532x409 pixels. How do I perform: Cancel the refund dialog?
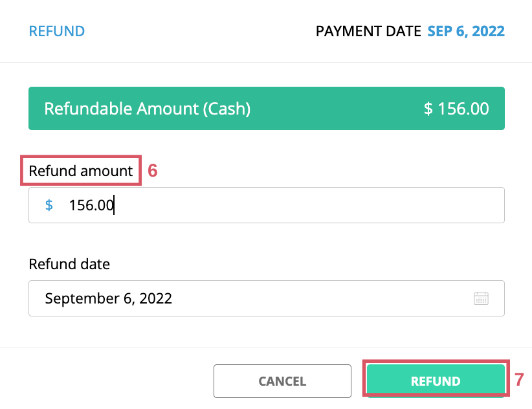click(x=282, y=381)
